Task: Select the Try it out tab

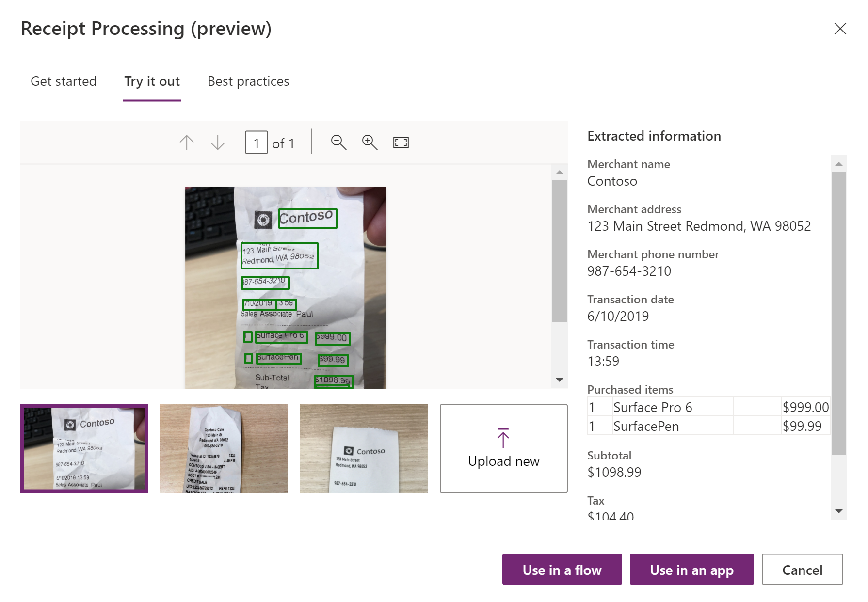Action: pos(152,81)
